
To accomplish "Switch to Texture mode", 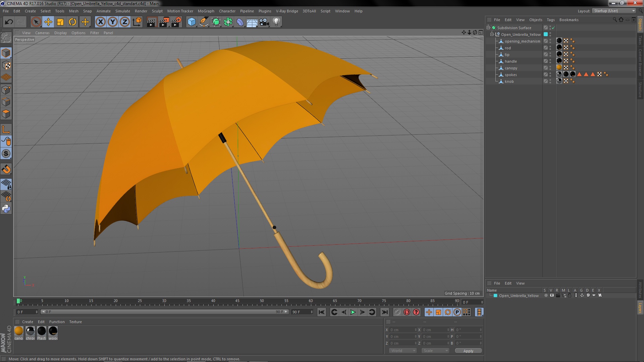I will click(6, 65).
